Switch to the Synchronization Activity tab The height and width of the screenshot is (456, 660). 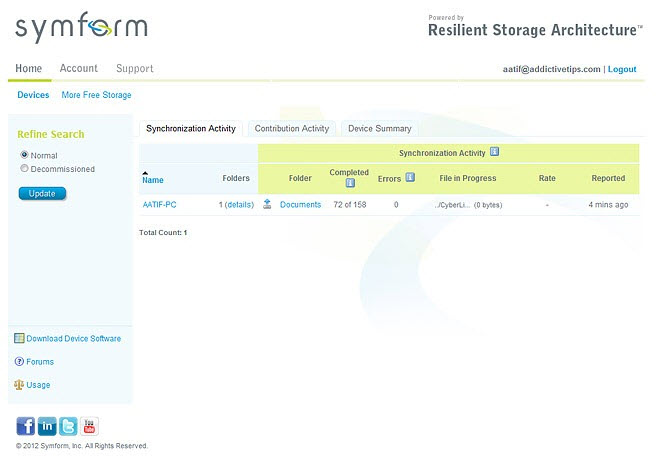[x=191, y=128]
